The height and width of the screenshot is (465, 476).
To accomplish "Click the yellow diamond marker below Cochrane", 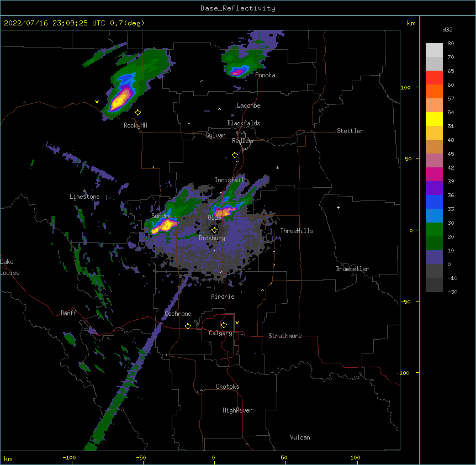I will 188,326.
